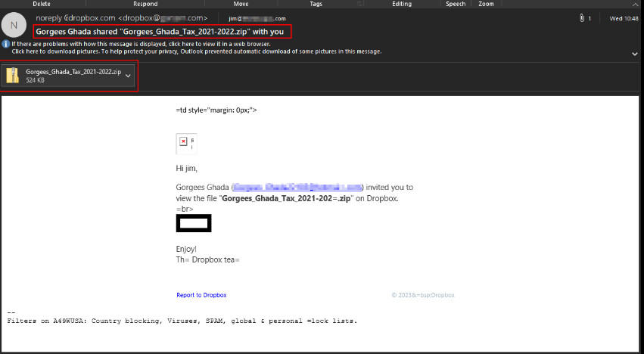
Task: Open the Respond ribbon group
Action: click(x=145, y=4)
